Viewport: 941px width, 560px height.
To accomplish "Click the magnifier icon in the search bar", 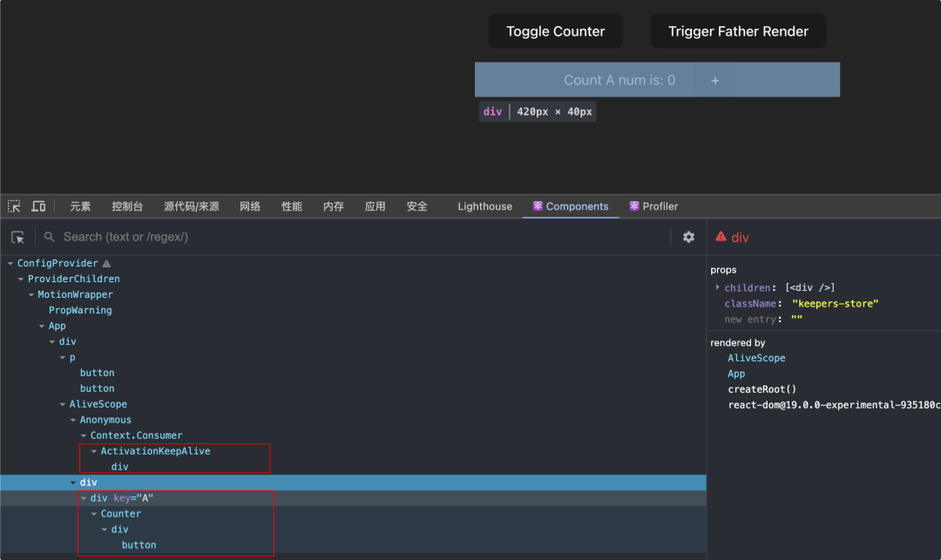I will point(48,236).
